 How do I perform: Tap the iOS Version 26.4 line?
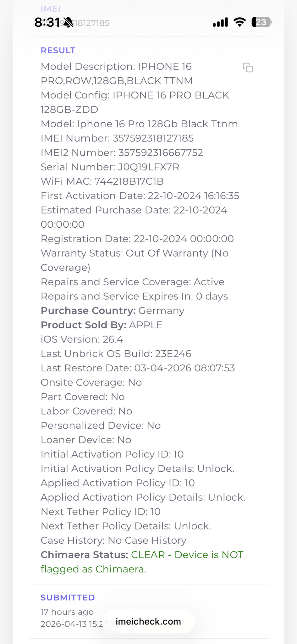[82, 339]
